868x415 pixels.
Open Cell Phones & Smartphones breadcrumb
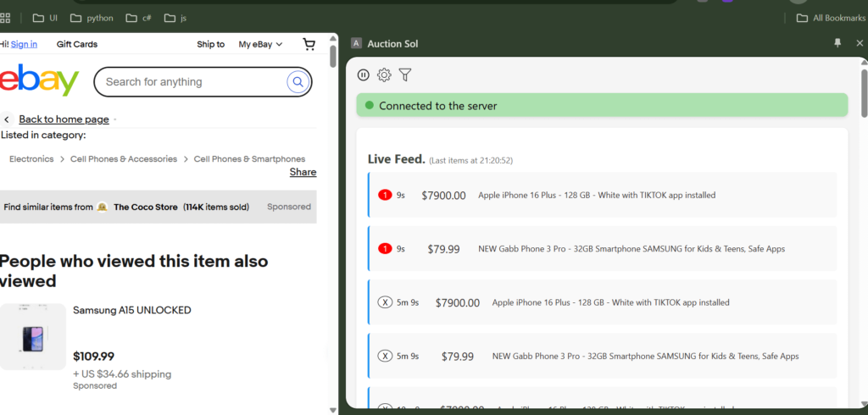249,159
